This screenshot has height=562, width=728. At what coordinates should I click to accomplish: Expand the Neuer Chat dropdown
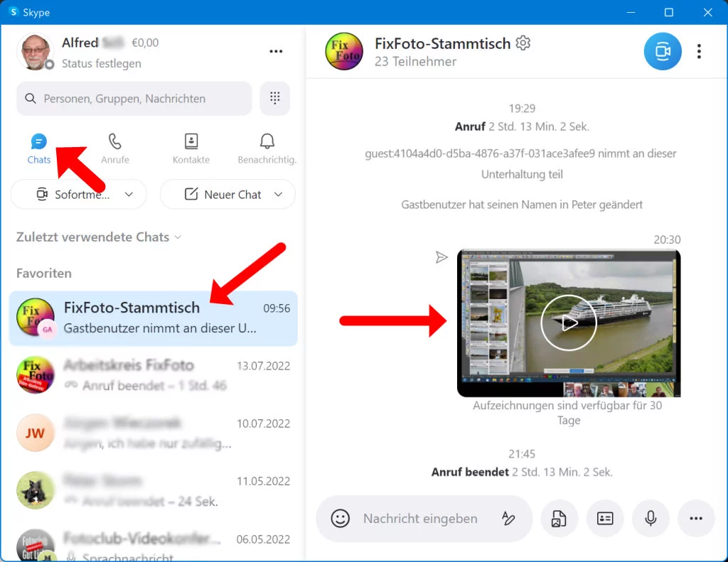278,195
